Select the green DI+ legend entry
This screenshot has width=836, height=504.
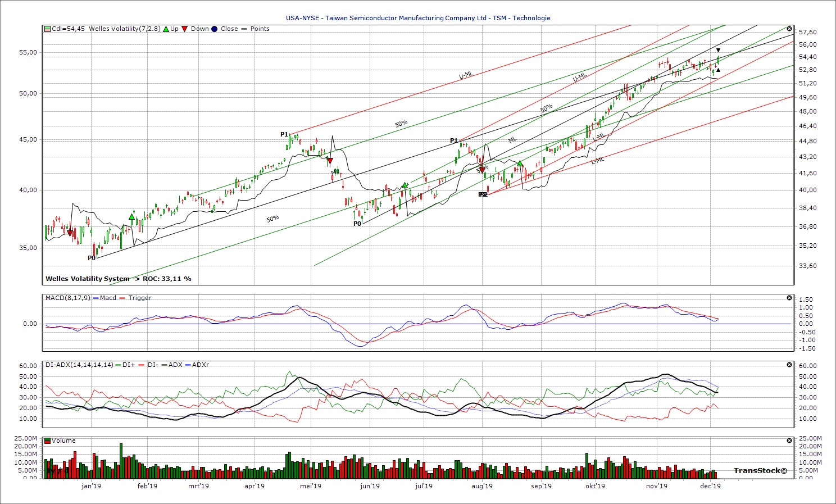125,365
